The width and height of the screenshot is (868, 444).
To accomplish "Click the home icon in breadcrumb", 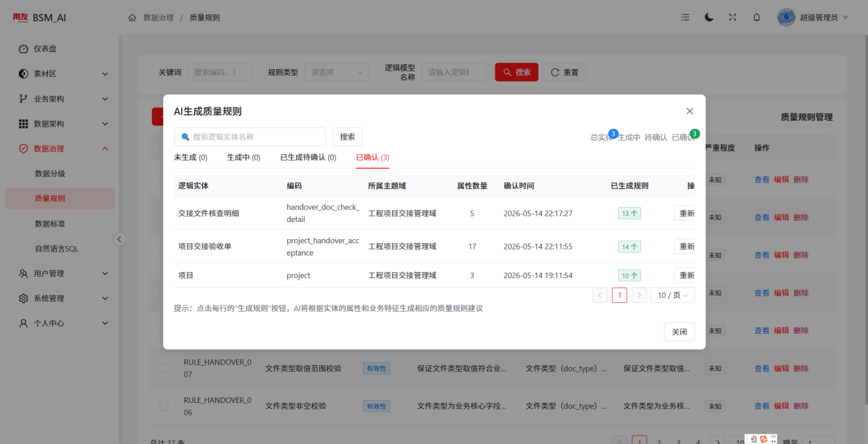I will [x=132, y=17].
